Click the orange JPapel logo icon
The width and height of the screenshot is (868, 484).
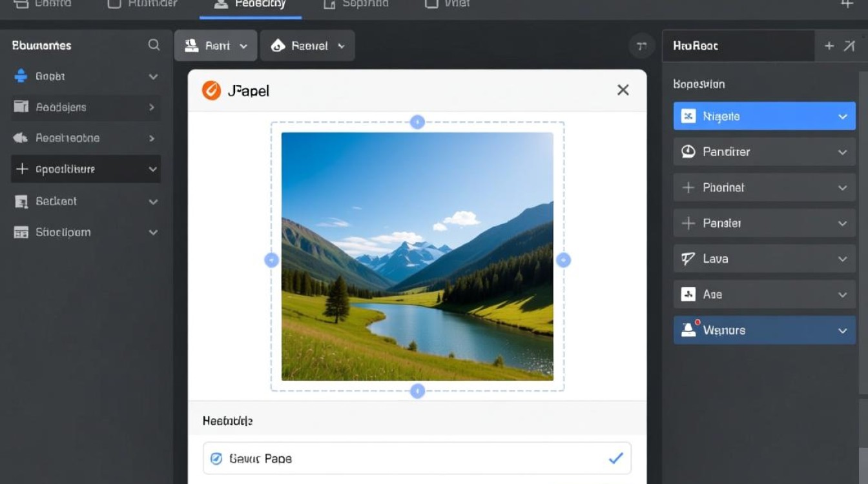[x=211, y=90]
